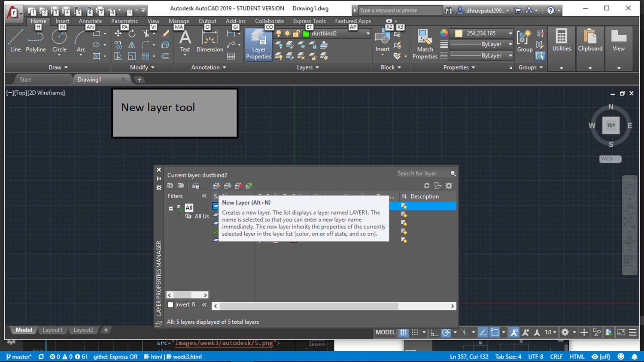This screenshot has width=644, height=362.
Task: Click the Erase tool icon
Action: [165, 33]
